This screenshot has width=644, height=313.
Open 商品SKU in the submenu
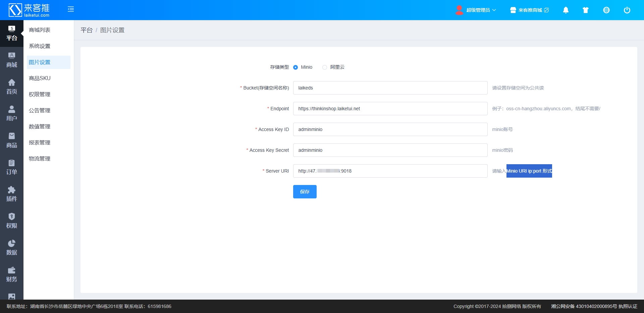click(x=40, y=78)
